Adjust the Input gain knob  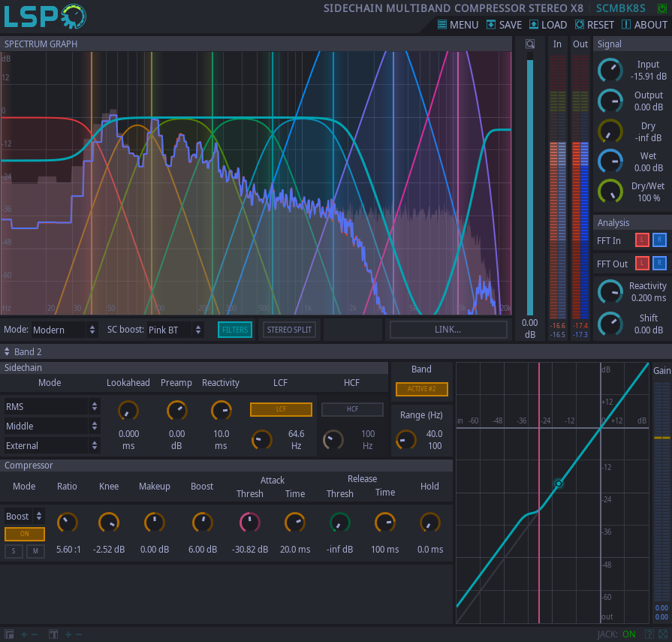tap(610, 71)
